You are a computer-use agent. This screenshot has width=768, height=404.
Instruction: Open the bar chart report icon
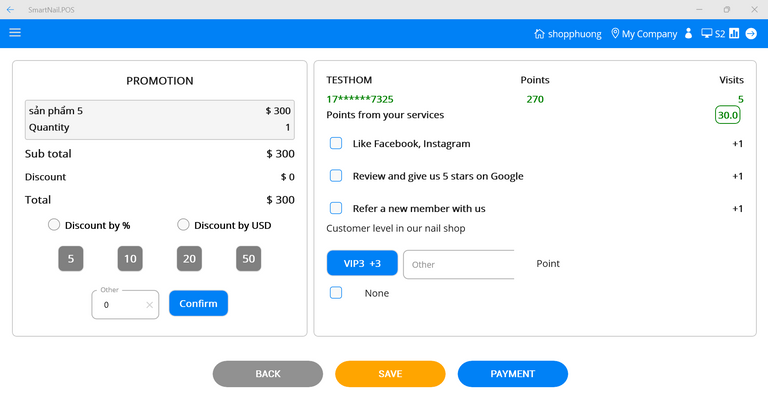click(x=734, y=34)
